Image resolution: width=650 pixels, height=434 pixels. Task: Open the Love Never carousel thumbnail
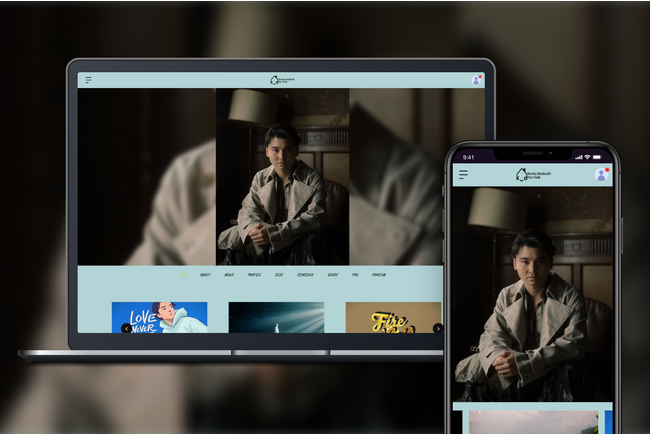pyautogui.click(x=160, y=318)
